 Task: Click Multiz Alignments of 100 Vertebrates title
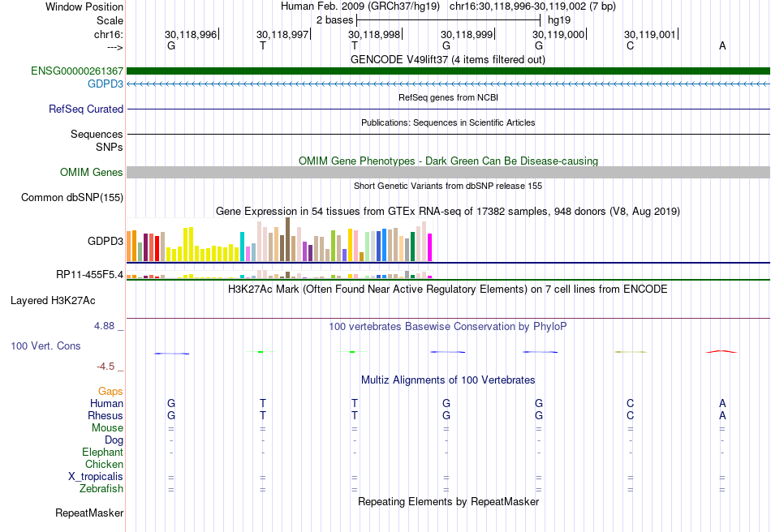click(x=448, y=380)
